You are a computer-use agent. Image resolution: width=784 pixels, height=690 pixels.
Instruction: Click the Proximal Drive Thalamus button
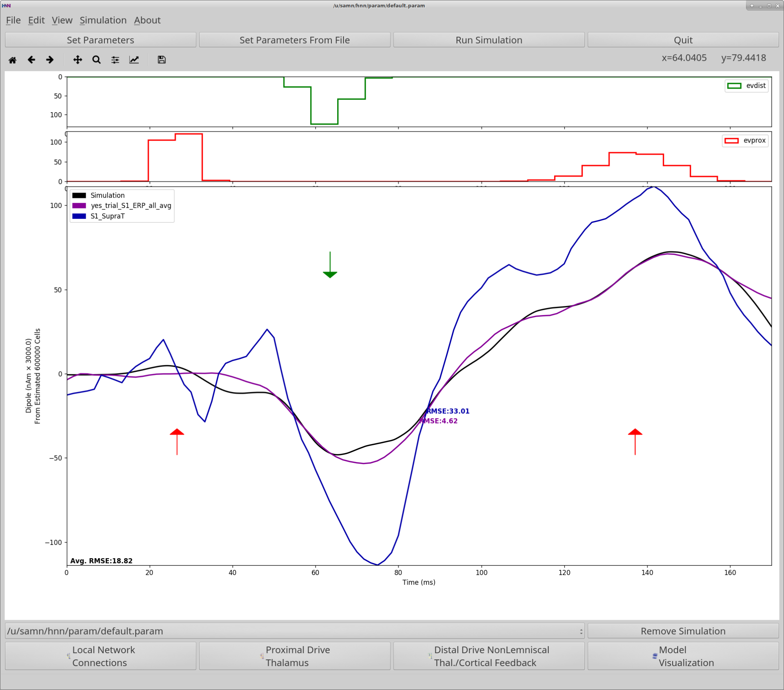295,656
